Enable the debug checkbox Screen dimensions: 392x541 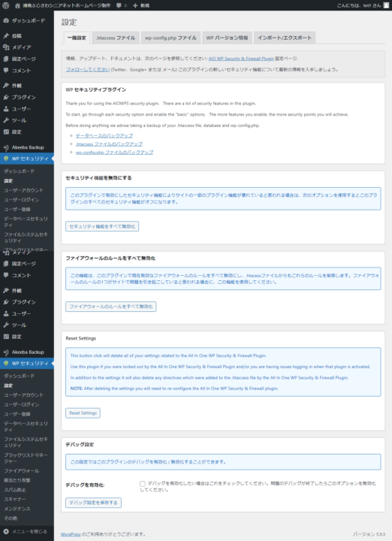[x=143, y=484]
